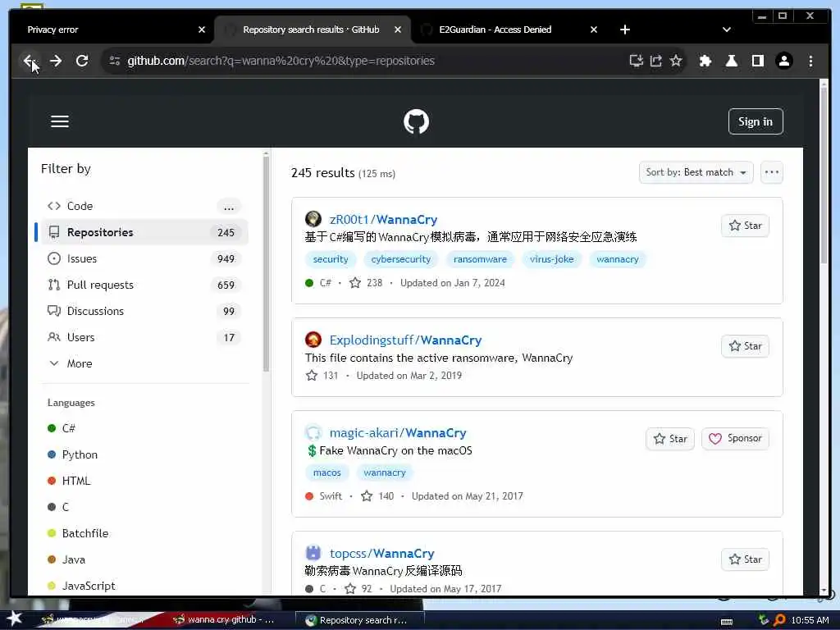This screenshot has width=840, height=630.
Task: Open topcss/WannaCry repository link
Action: 382,554
